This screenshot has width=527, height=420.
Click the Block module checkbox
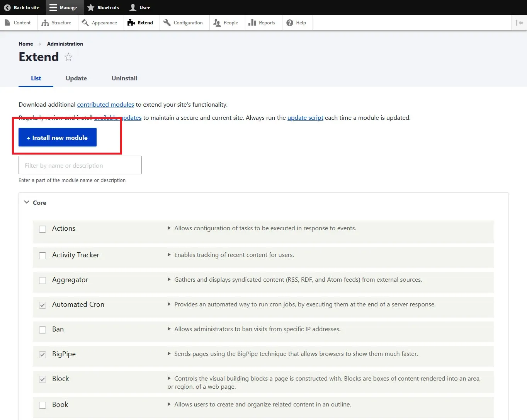[x=42, y=379]
